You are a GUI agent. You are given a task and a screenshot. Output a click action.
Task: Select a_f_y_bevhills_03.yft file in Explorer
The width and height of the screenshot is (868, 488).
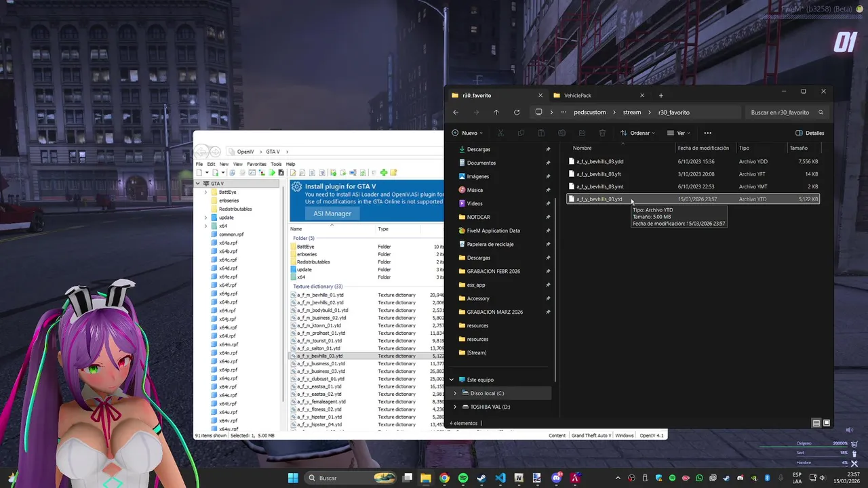coord(693,174)
